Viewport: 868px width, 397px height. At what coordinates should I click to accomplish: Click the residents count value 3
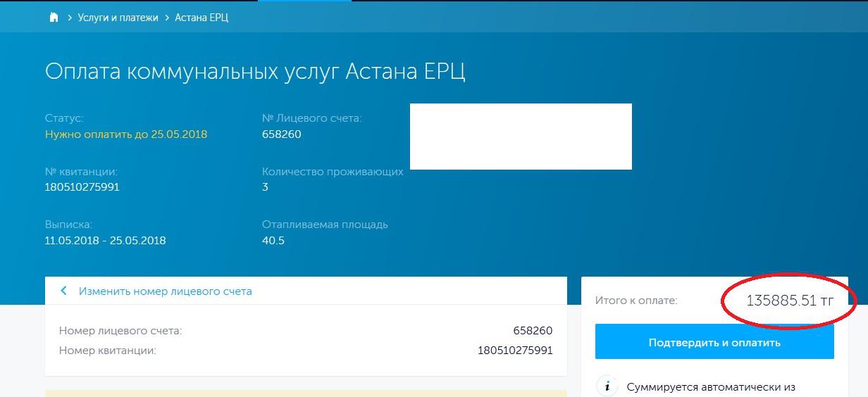(265, 187)
